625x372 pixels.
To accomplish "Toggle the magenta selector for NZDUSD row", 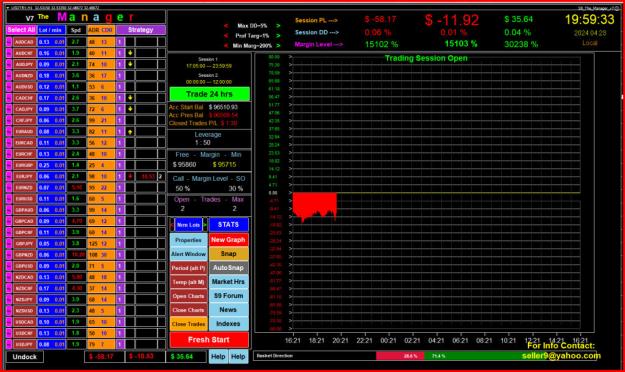I will coord(9,311).
